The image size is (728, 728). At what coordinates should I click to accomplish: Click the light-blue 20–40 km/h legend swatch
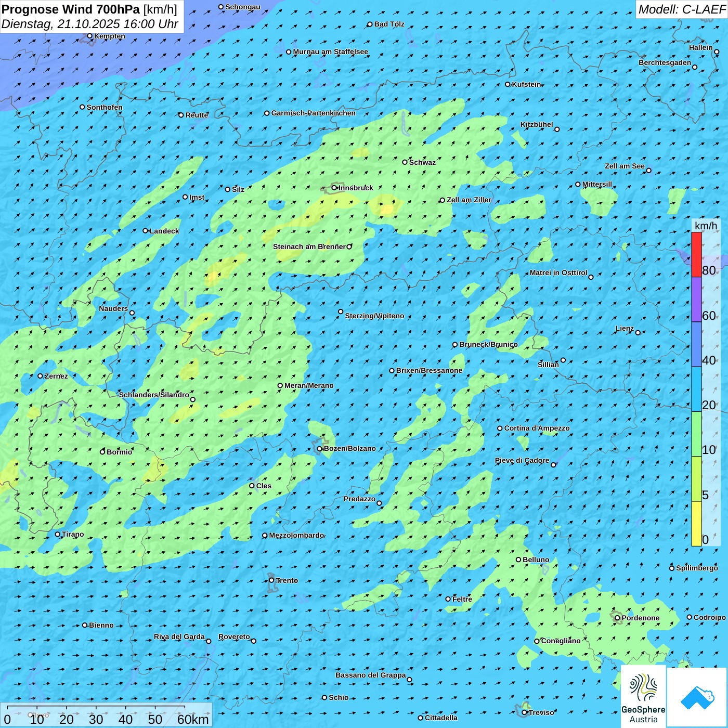coord(696,389)
